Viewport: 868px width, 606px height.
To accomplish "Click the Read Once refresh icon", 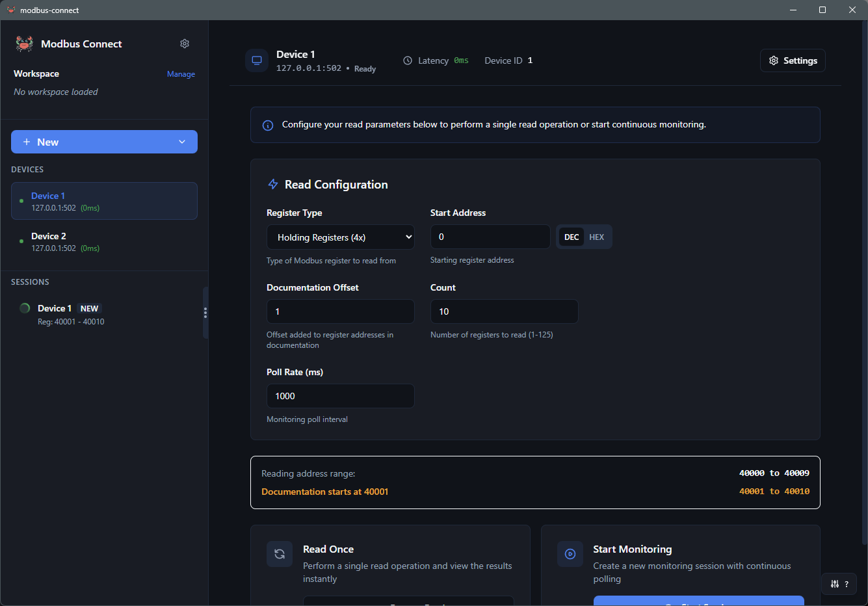I will (280, 554).
